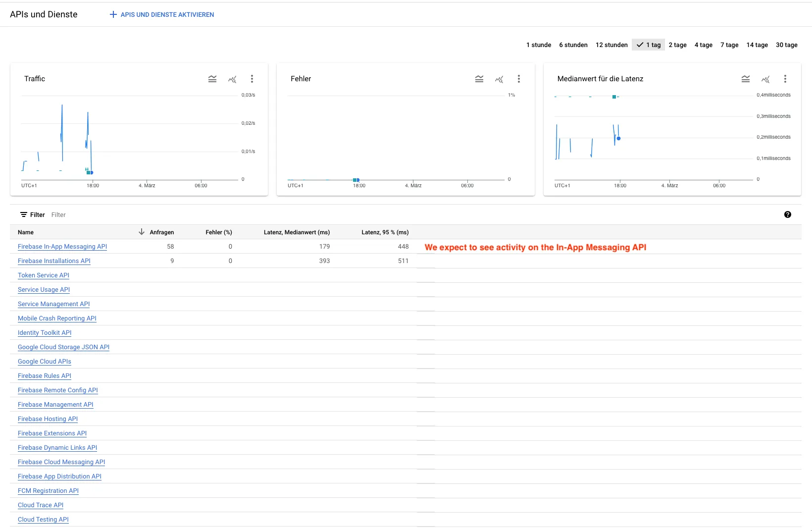This screenshot has height=531, width=812.
Task: Click the Medianwert für die Latenz title
Action: coord(600,79)
